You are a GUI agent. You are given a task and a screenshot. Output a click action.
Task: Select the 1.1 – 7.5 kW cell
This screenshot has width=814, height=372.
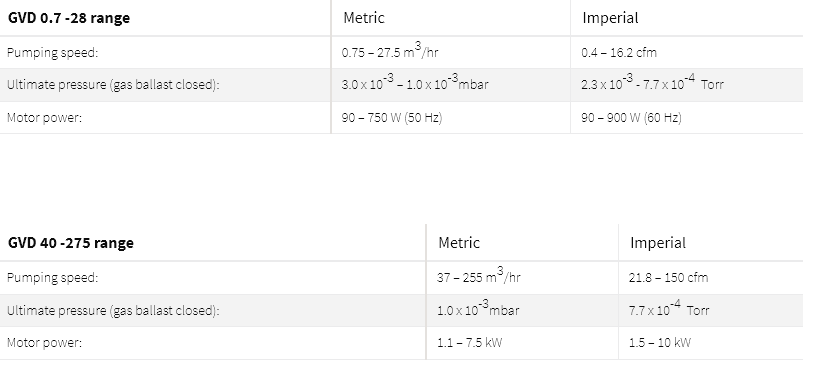coord(469,342)
